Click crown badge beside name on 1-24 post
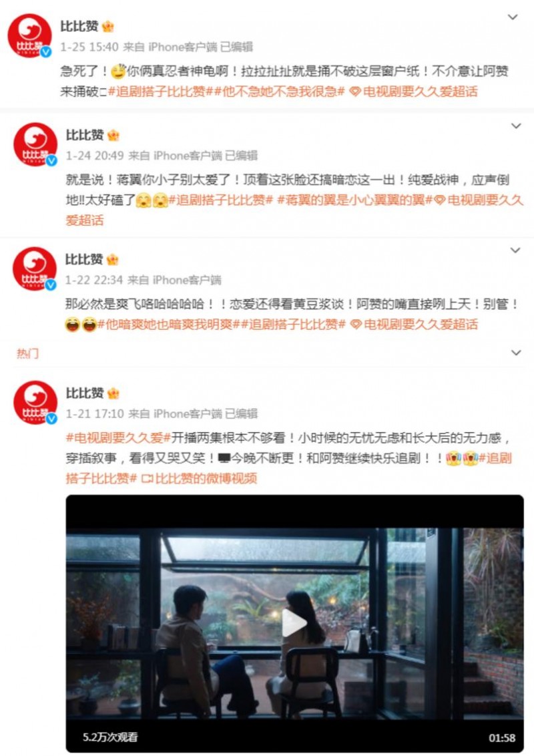This screenshot has height=756, width=534. tap(113, 135)
